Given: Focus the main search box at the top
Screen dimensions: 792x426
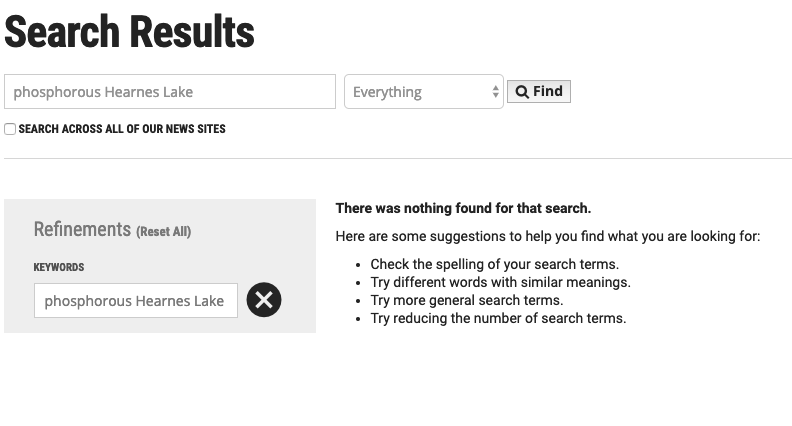Looking at the screenshot, I should [x=170, y=92].
